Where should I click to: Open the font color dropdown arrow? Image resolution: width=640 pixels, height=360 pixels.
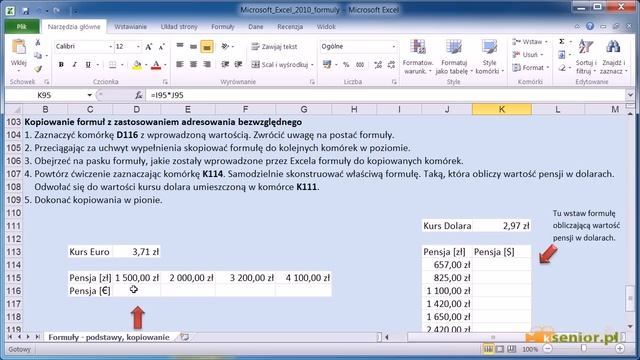tap(165, 65)
